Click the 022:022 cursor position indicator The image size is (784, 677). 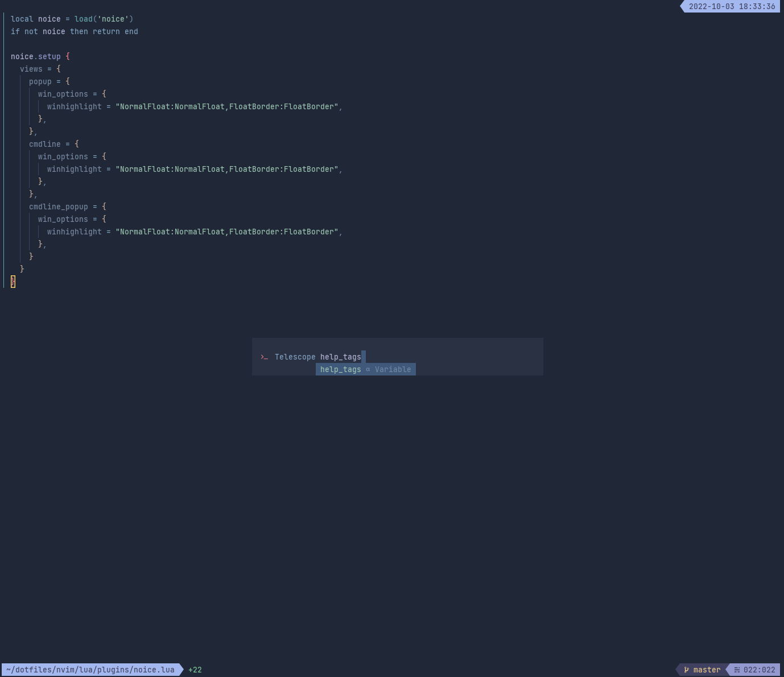759,670
